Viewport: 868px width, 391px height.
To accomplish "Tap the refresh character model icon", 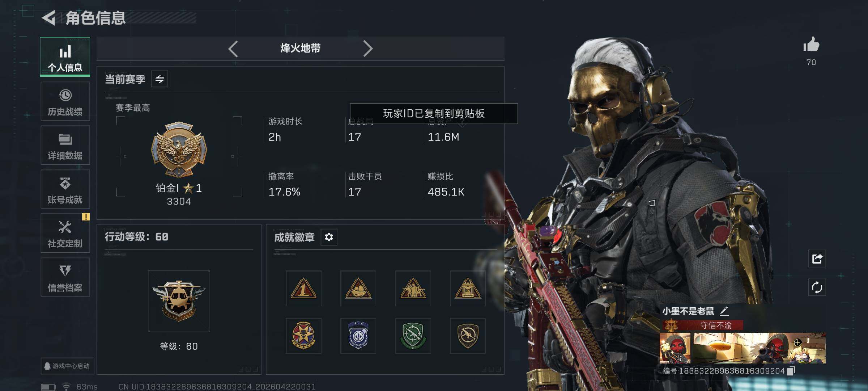I will [817, 288].
